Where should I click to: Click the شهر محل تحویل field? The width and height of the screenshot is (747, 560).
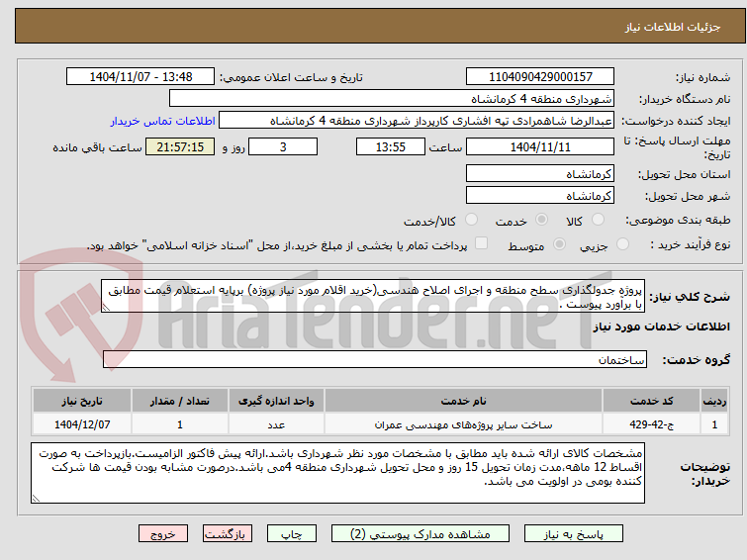(540, 195)
